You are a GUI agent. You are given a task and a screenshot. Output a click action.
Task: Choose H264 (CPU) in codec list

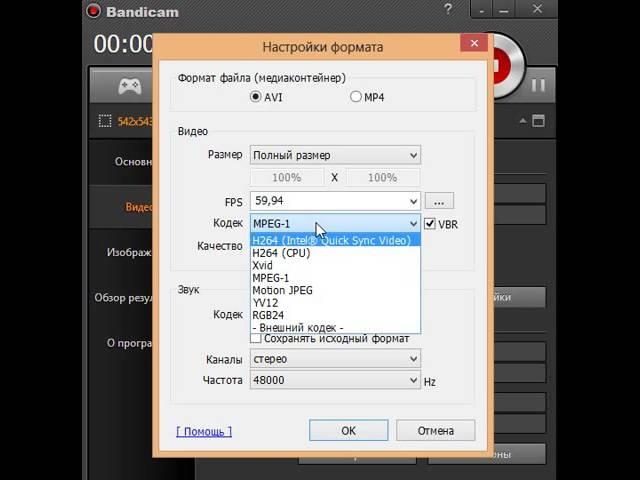coord(335,253)
